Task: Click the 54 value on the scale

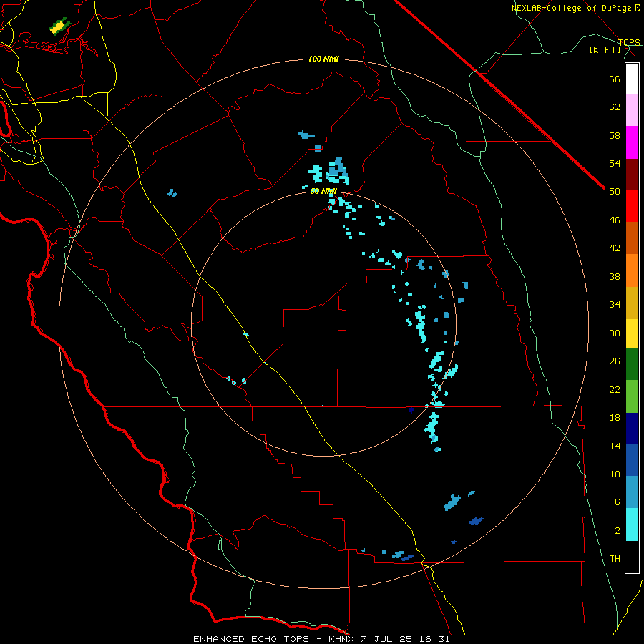Action: click(x=615, y=163)
